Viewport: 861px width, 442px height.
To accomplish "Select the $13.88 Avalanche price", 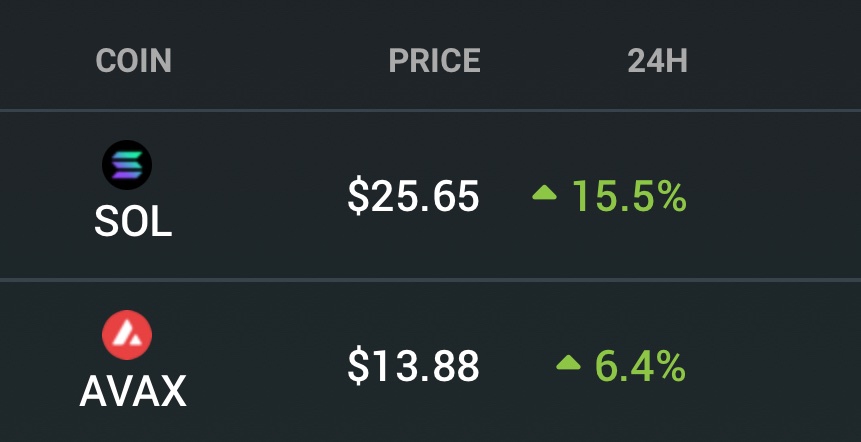I will point(413,367).
